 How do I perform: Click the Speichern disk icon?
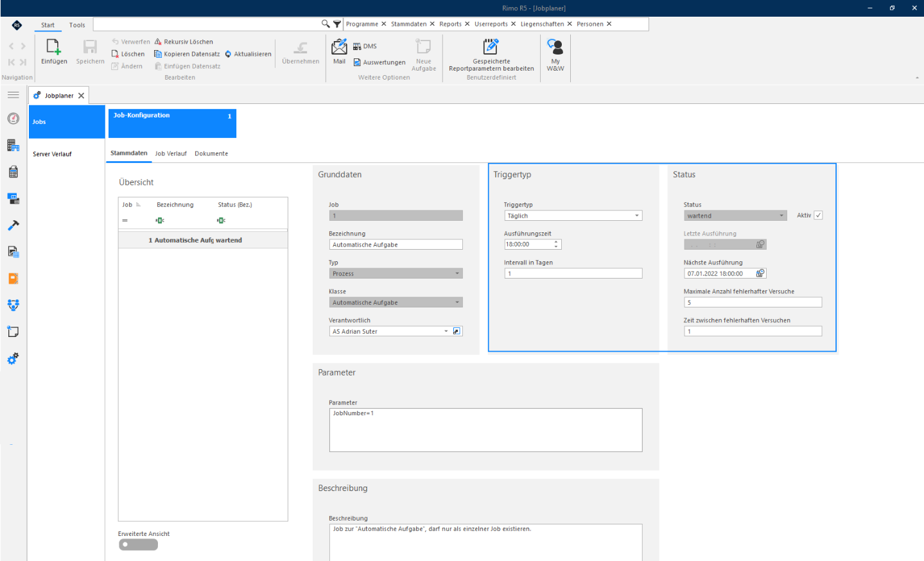click(x=90, y=47)
